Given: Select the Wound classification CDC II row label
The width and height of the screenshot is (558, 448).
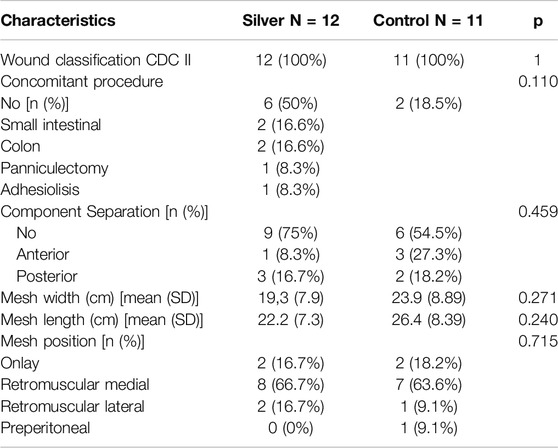Looking at the screenshot, I should pos(96,60).
